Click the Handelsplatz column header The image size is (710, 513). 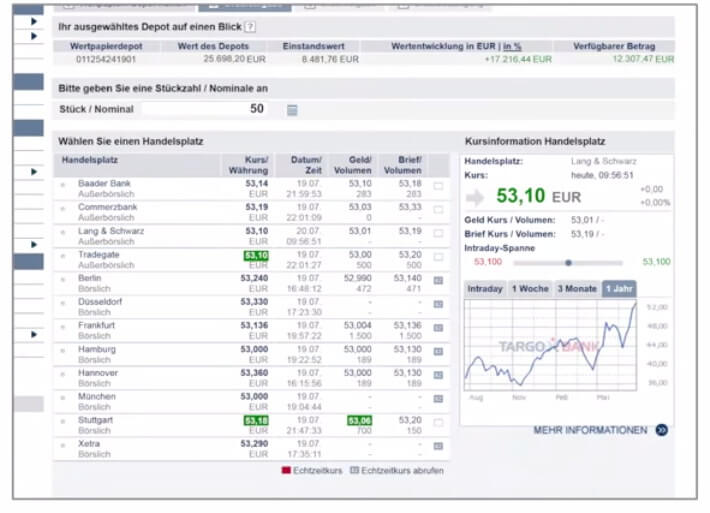coord(90,160)
